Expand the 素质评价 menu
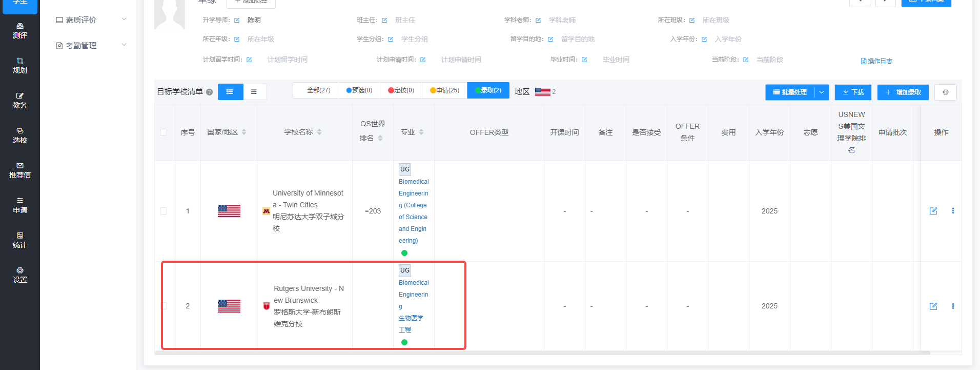The image size is (980, 370). 91,20
